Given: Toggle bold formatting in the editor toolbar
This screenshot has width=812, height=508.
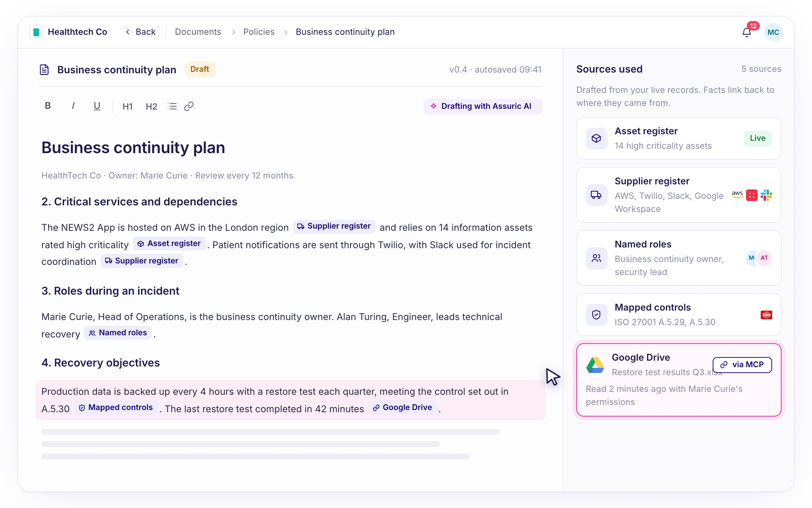Looking at the screenshot, I should click(48, 106).
